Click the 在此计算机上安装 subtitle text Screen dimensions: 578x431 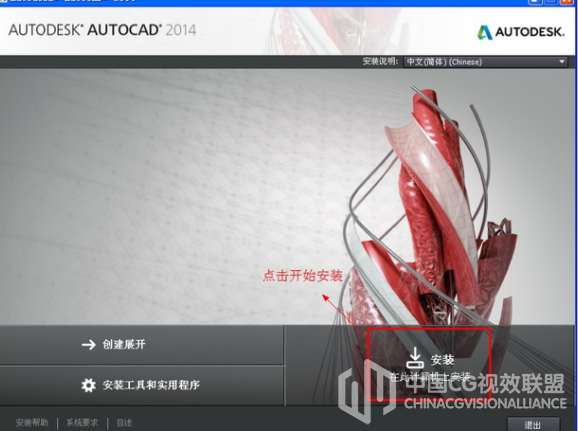(430, 376)
